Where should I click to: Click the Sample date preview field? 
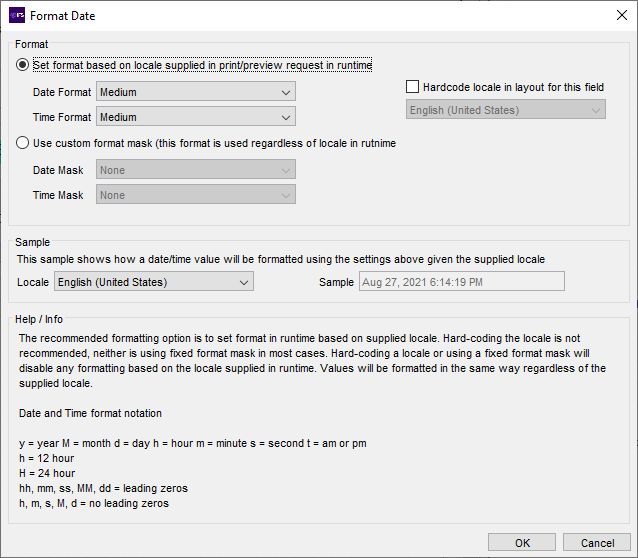(x=461, y=282)
